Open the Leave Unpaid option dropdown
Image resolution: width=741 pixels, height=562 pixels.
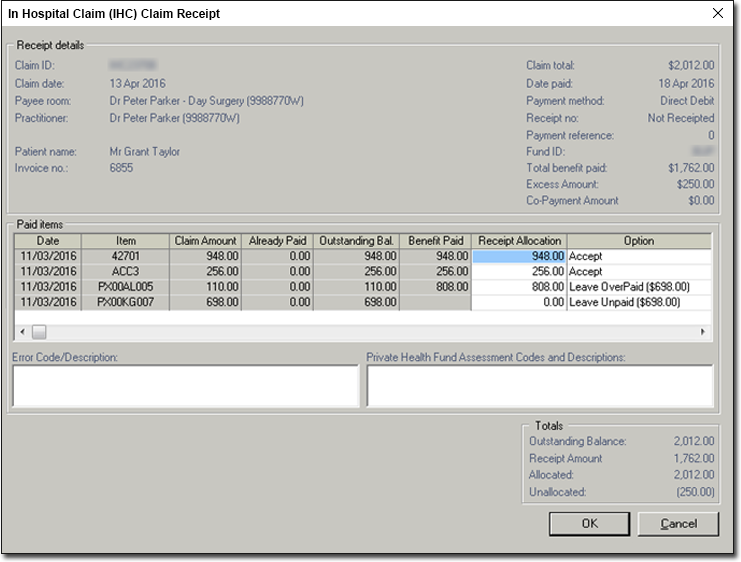pyautogui.click(x=638, y=301)
